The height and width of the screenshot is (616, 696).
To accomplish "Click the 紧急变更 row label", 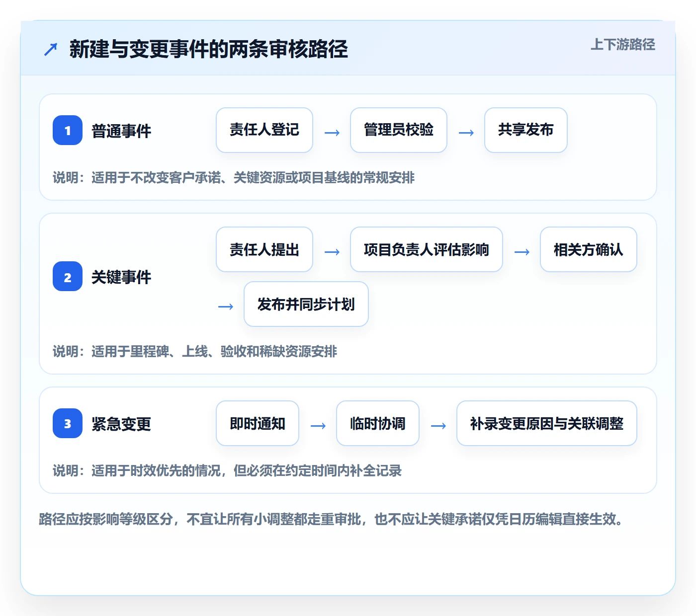I will pyautogui.click(x=121, y=424).
